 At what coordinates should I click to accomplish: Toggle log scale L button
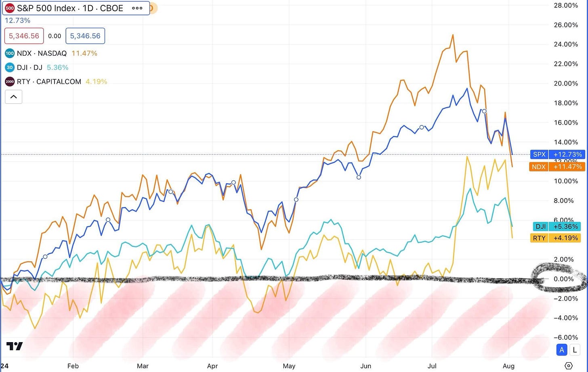[x=575, y=350]
